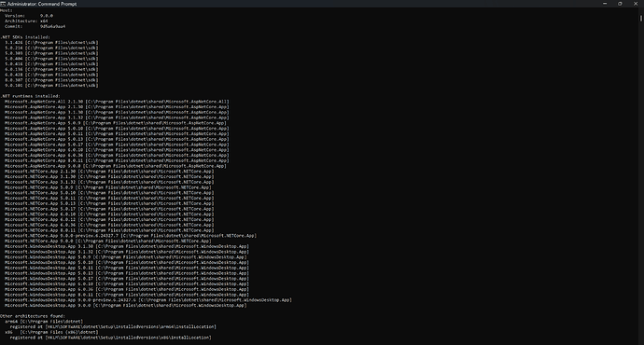Select SDK row 8.0.307
The image size is (644, 345).
click(x=51, y=80)
